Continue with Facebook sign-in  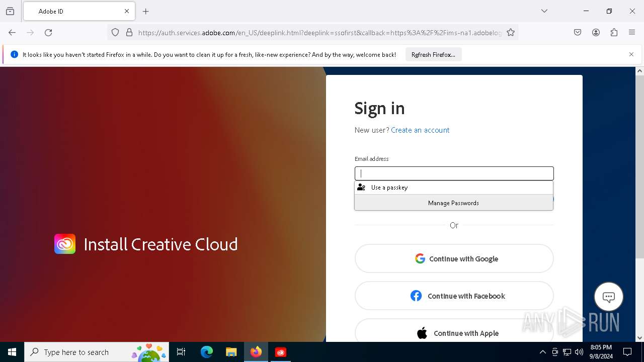pos(454,296)
